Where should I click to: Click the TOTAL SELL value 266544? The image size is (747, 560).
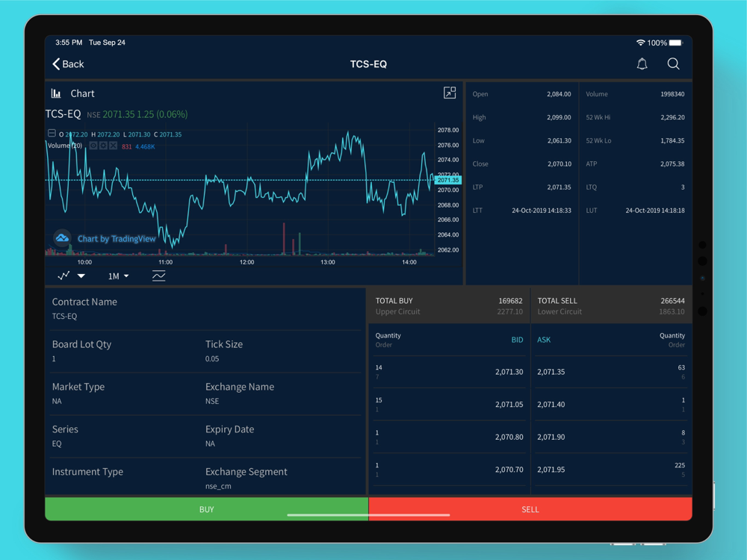tap(673, 300)
